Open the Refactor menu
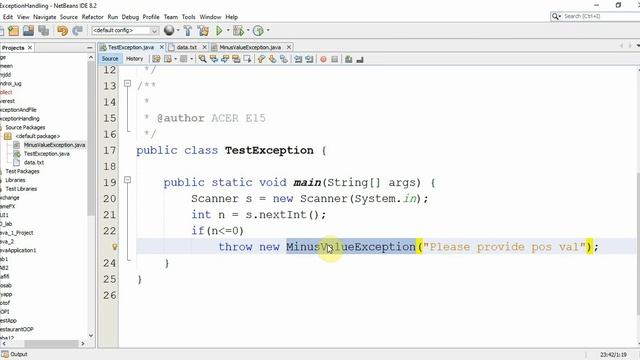Viewport: 640px width, 360px height. [93, 17]
